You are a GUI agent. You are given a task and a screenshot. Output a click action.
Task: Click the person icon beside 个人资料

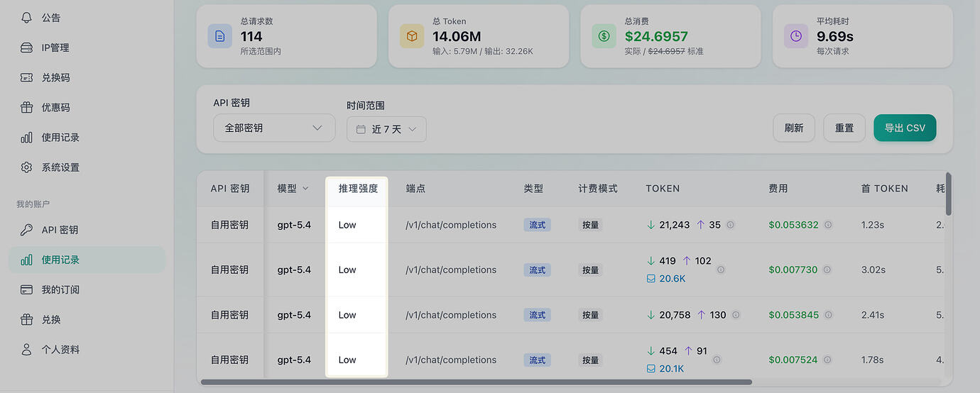(x=26, y=350)
